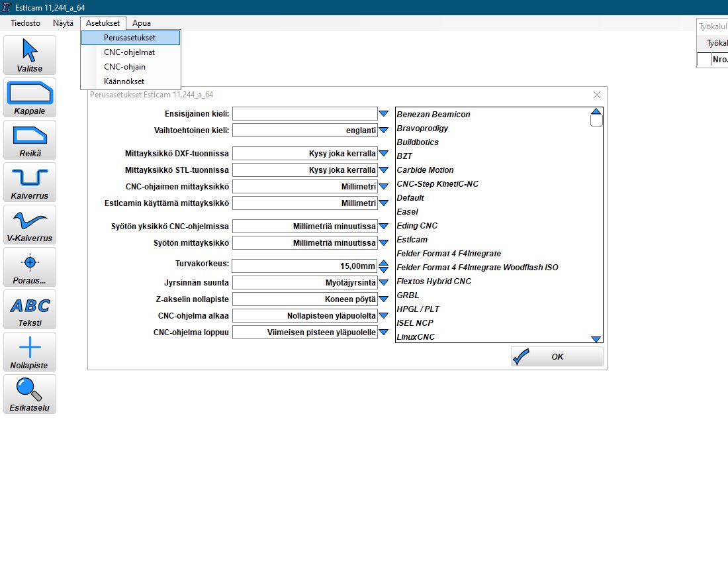Viewport: 728px width, 563px height.
Task: Click the Asetukset menu
Action: coord(103,23)
